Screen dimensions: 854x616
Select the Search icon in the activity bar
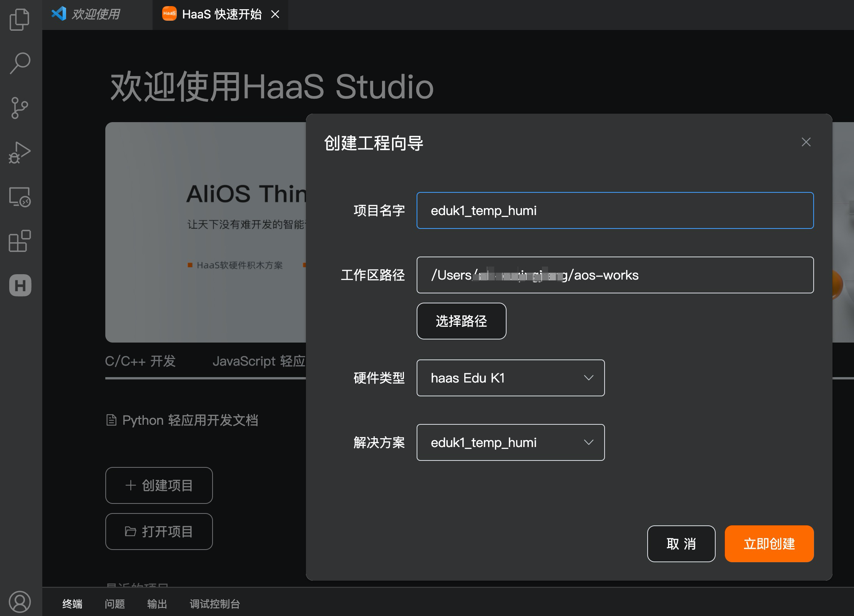click(19, 63)
